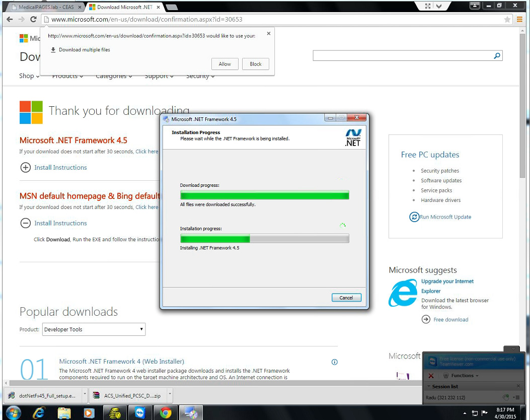530x420 pixels.
Task: Run Microsoft Update link
Action: point(445,217)
